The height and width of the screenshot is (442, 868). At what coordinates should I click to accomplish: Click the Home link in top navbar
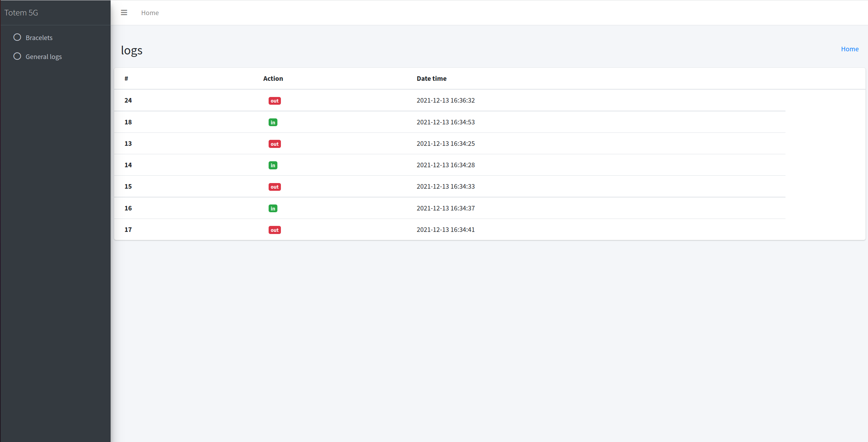[x=150, y=13]
